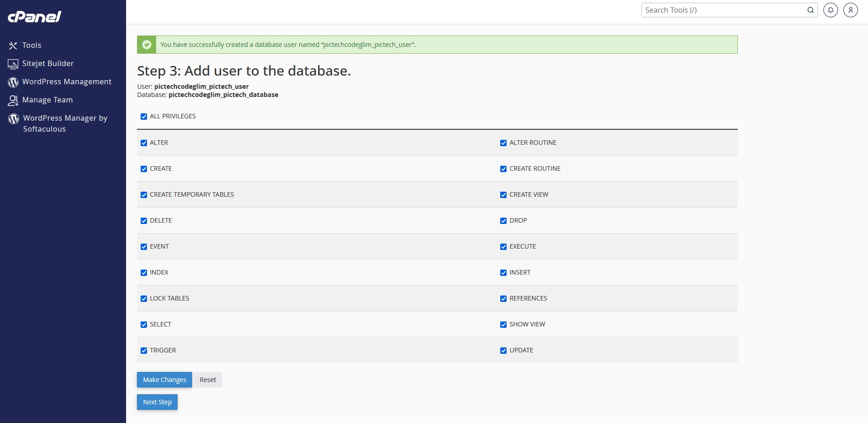Open the user account icon
Image resolution: width=868 pixels, height=423 pixels.
851,10
